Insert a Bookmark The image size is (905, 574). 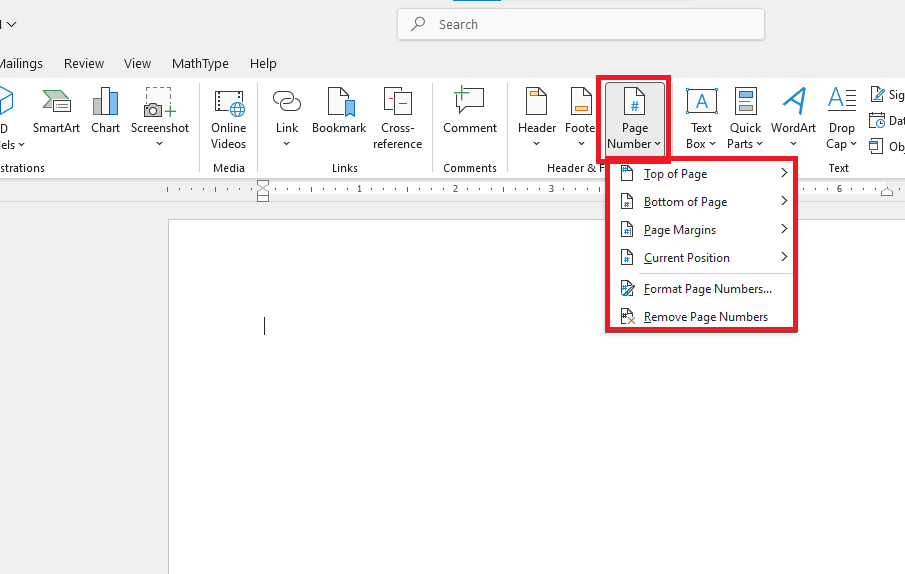(x=339, y=112)
